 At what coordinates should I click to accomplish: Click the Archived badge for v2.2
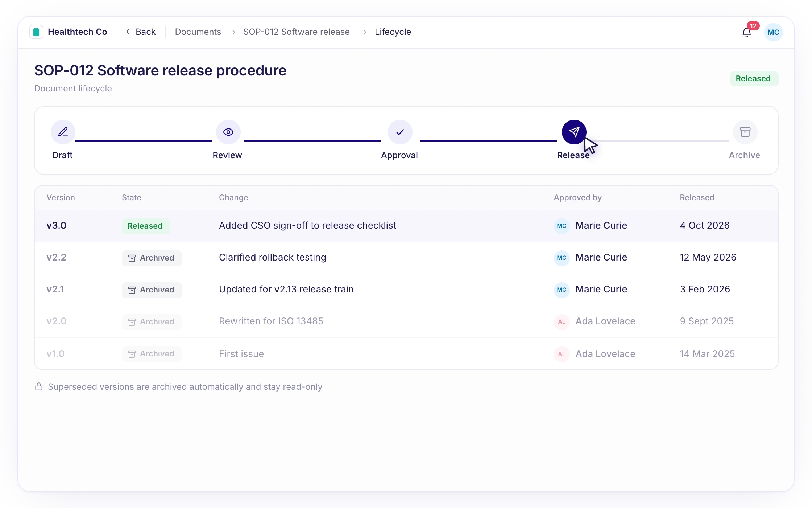click(x=152, y=258)
